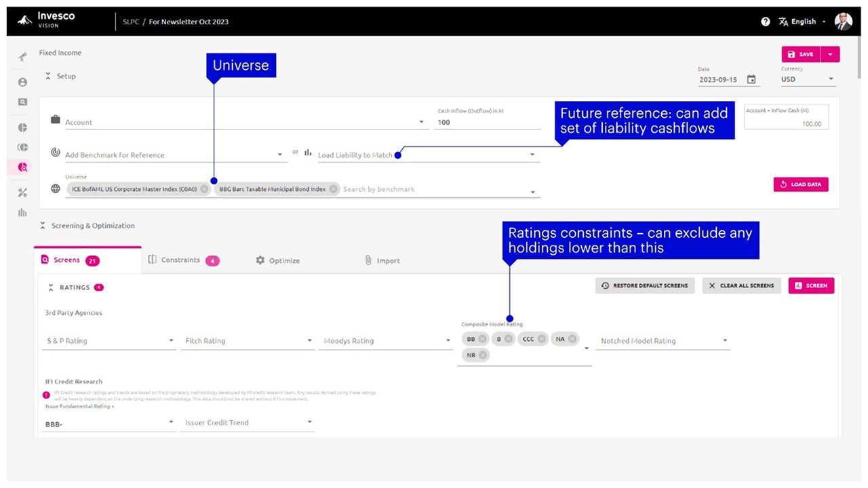
Task: Switch to the Import tab
Action: tap(382, 260)
